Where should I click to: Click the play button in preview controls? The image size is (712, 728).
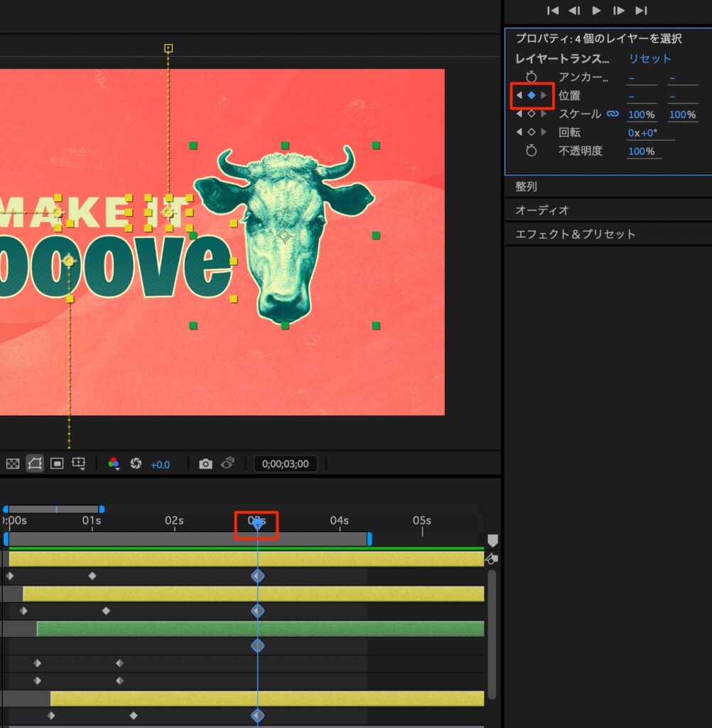597,10
